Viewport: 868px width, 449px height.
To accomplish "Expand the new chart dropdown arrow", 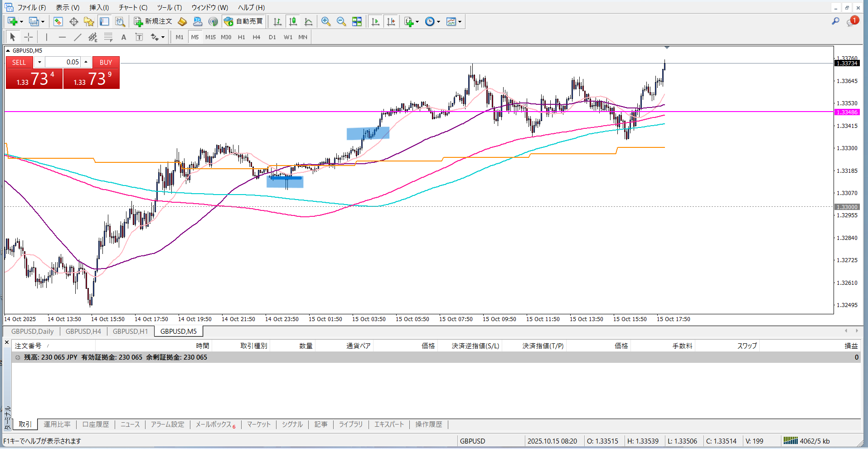I will pyautogui.click(x=21, y=21).
